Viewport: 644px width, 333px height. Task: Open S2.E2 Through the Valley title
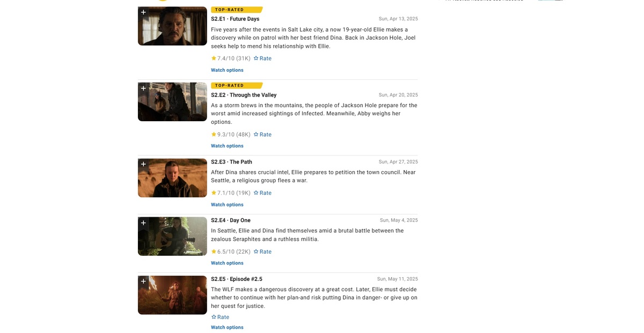(244, 95)
